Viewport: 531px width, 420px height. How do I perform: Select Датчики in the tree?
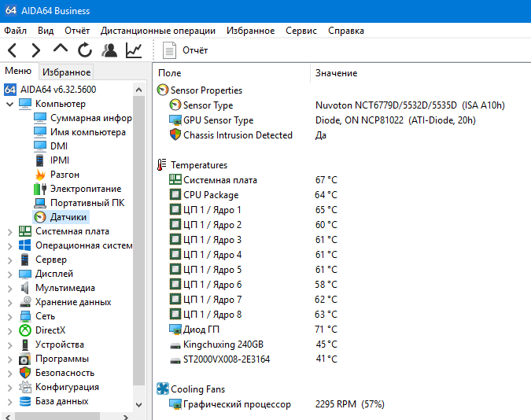pyautogui.click(x=61, y=217)
